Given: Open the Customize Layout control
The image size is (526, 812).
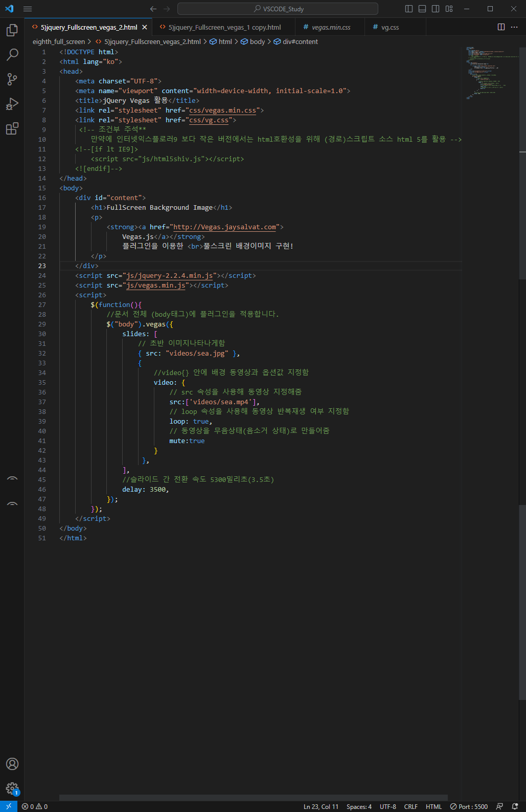Looking at the screenshot, I should tap(449, 9).
